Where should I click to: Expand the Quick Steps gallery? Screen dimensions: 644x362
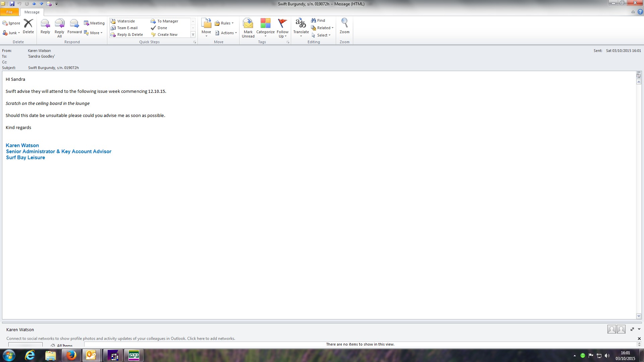[x=193, y=35]
